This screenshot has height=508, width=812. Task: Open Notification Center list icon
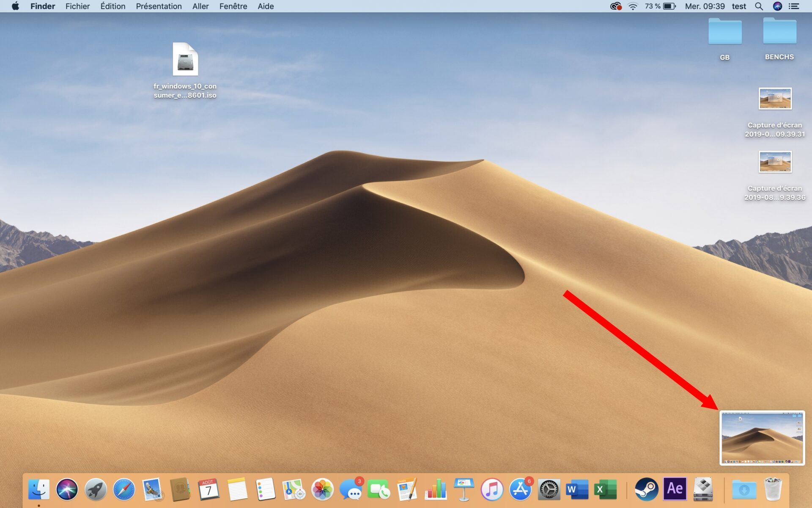(794, 6)
